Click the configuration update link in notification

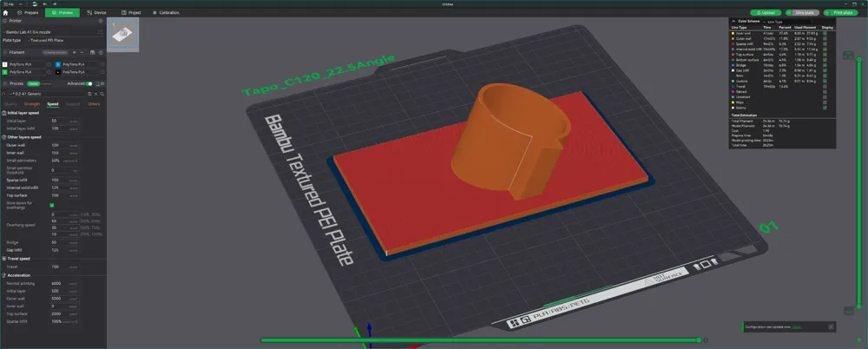click(797, 326)
